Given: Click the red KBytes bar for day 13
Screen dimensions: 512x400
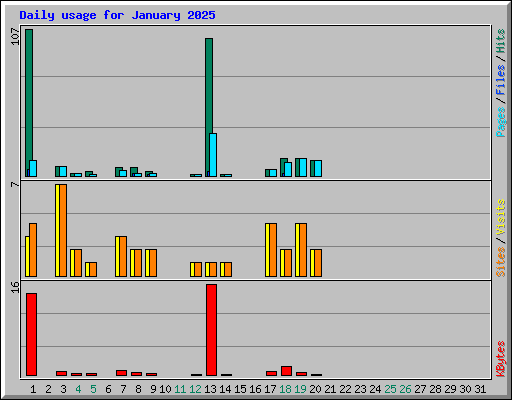Looking at the screenshot, I should tap(211, 330).
